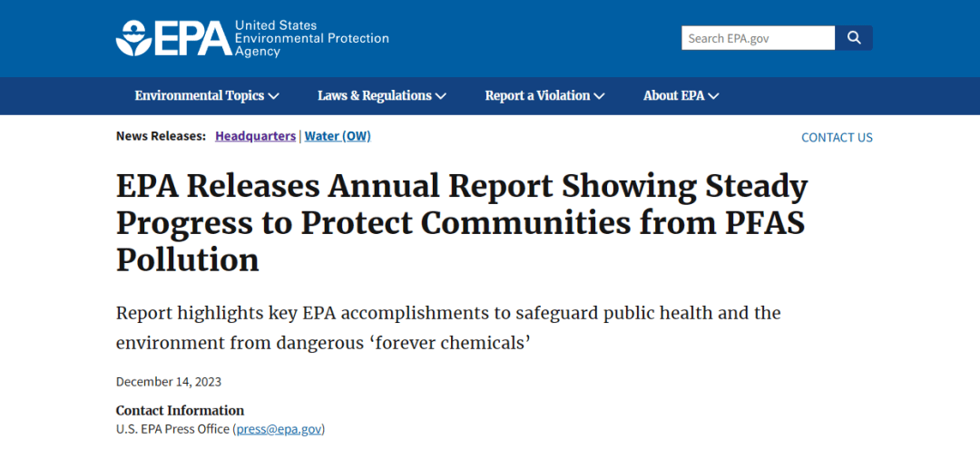This screenshot has height=449, width=980.
Task: Click the EPA flower logo emblem
Action: (x=133, y=38)
